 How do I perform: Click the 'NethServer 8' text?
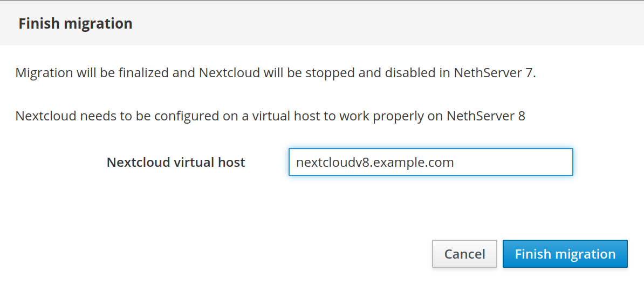tap(485, 116)
